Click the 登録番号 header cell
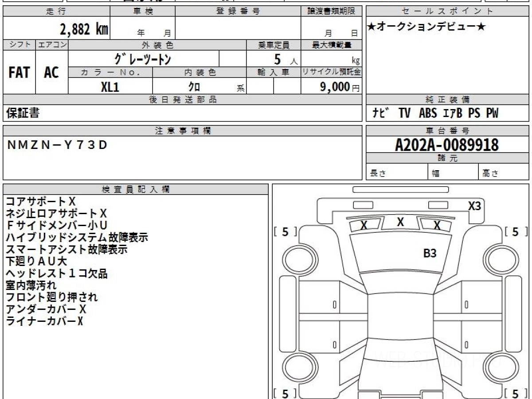The image size is (532, 399). point(238,12)
